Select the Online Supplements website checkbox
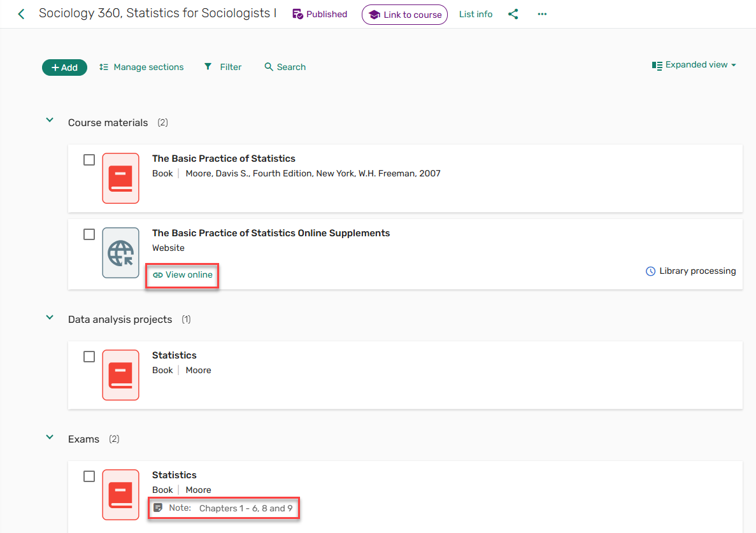This screenshot has height=533, width=756. tap(89, 234)
